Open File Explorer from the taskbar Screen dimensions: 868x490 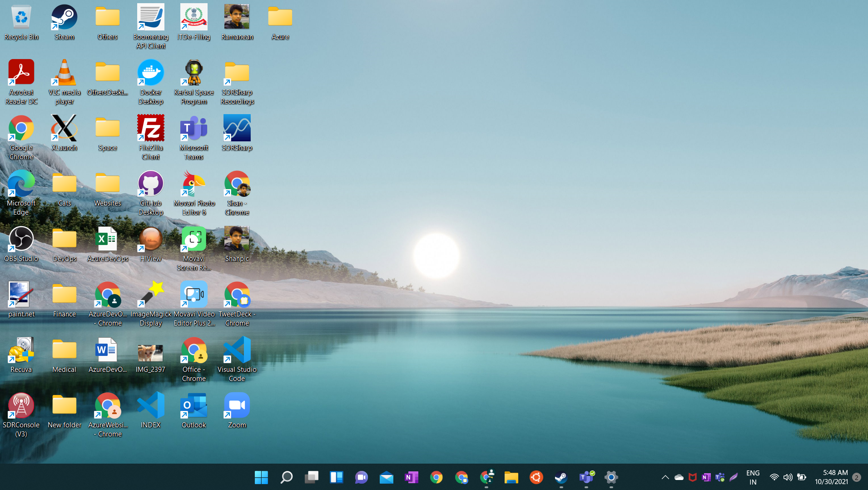[511, 477]
